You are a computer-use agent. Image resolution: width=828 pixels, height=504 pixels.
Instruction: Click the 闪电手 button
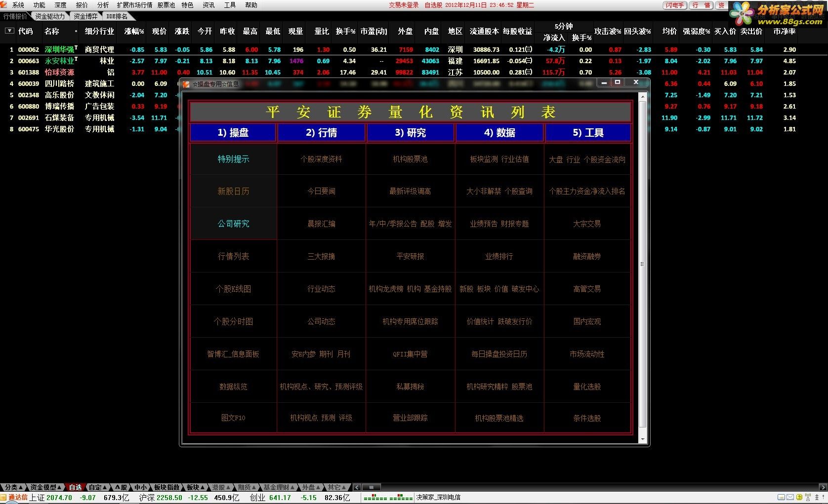(x=674, y=5)
